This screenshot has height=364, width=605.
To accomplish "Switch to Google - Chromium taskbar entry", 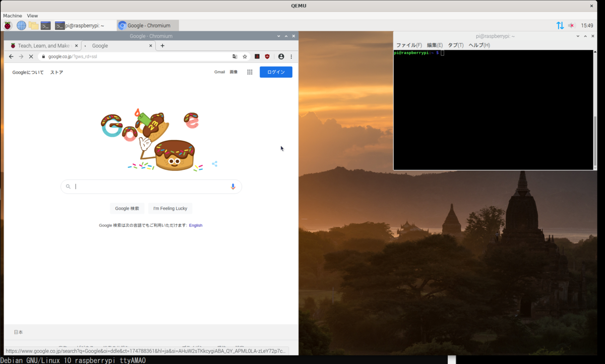I will pyautogui.click(x=147, y=25).
